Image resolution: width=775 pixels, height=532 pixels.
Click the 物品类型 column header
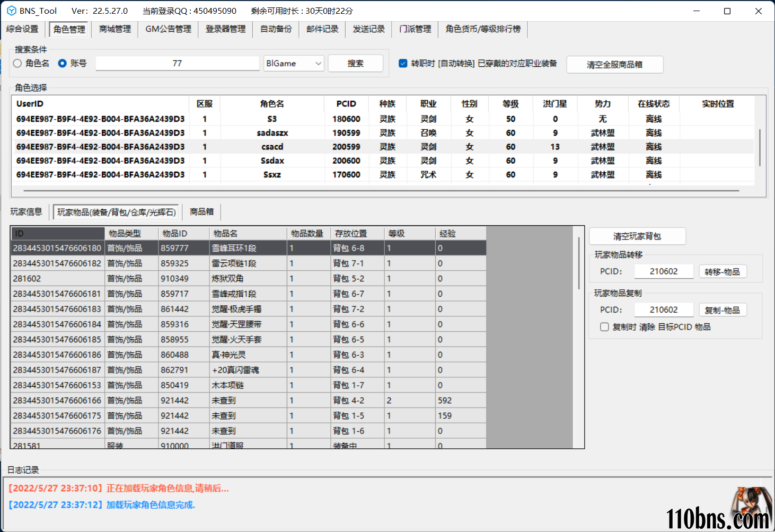pos(131,234)
